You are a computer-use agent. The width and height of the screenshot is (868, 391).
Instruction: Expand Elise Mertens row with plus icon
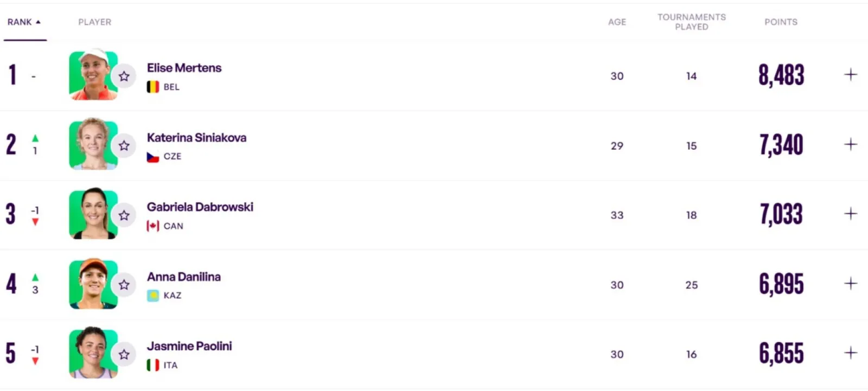tap(851, 75)
